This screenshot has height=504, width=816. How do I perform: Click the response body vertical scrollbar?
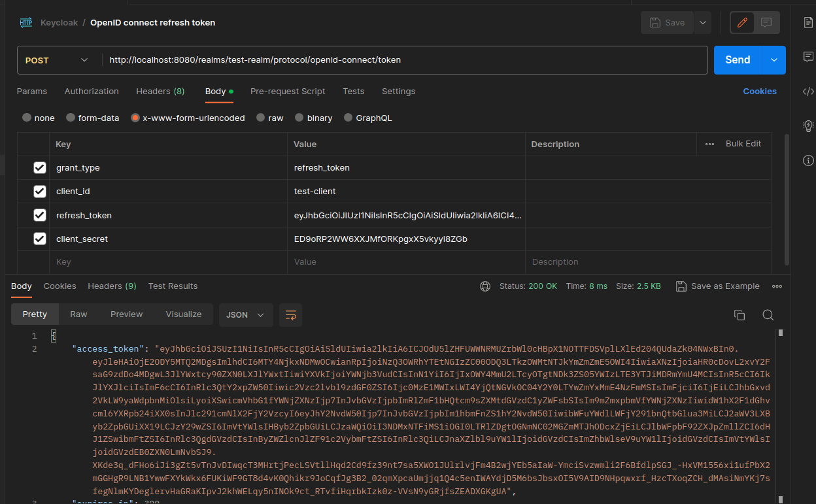click(779, 416)
